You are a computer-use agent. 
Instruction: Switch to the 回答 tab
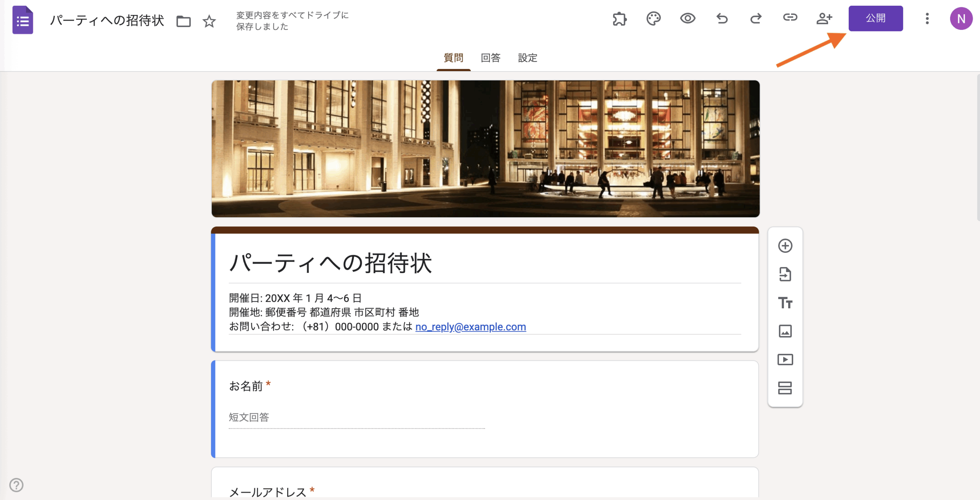[490, 58]
